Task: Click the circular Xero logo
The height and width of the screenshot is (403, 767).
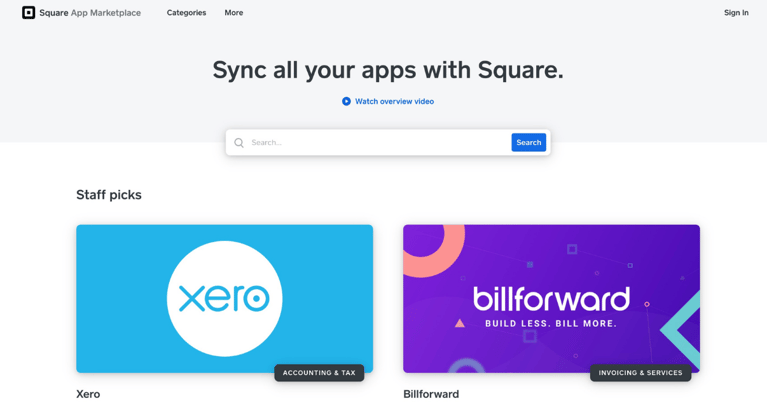Action: tap(224, 298)
